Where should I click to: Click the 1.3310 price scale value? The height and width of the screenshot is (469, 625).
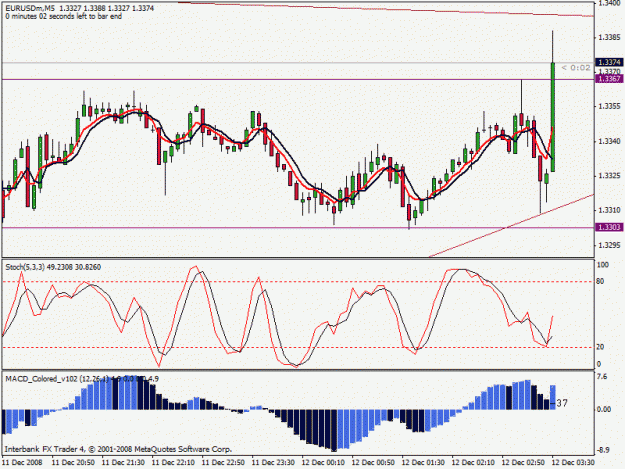point(609,210)
